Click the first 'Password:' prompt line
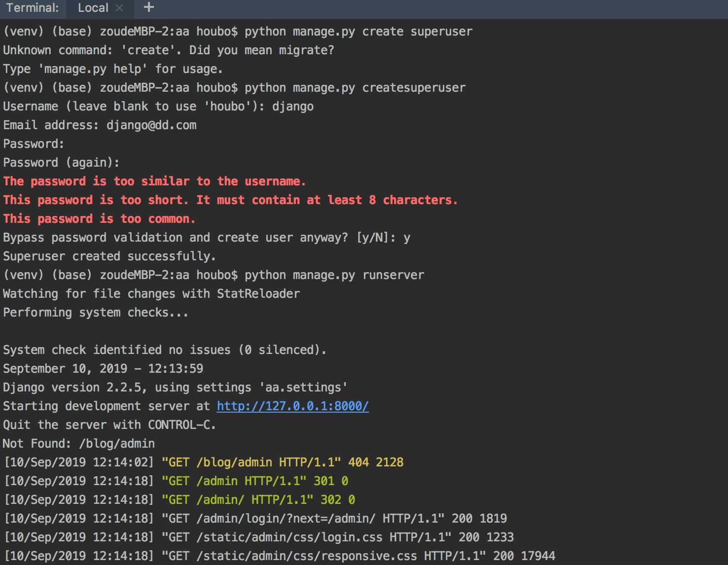 coord(34,144)
